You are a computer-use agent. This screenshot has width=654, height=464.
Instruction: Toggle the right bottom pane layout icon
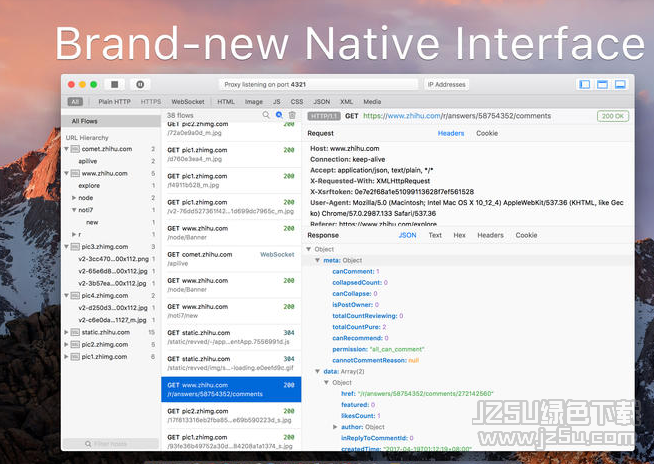620,84
